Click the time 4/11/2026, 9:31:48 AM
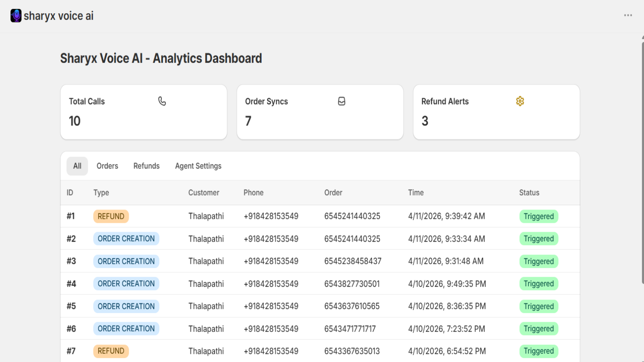 446,261
